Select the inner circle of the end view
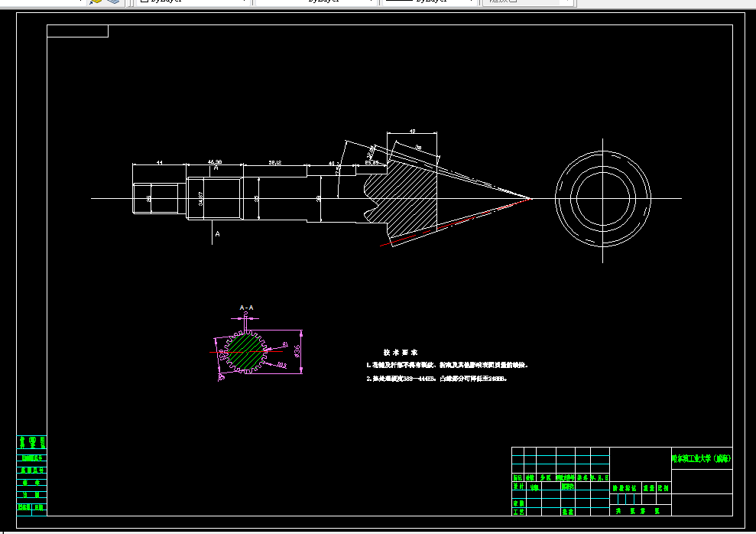The height and width of the screenshot is (534, 756). [602, 198]
